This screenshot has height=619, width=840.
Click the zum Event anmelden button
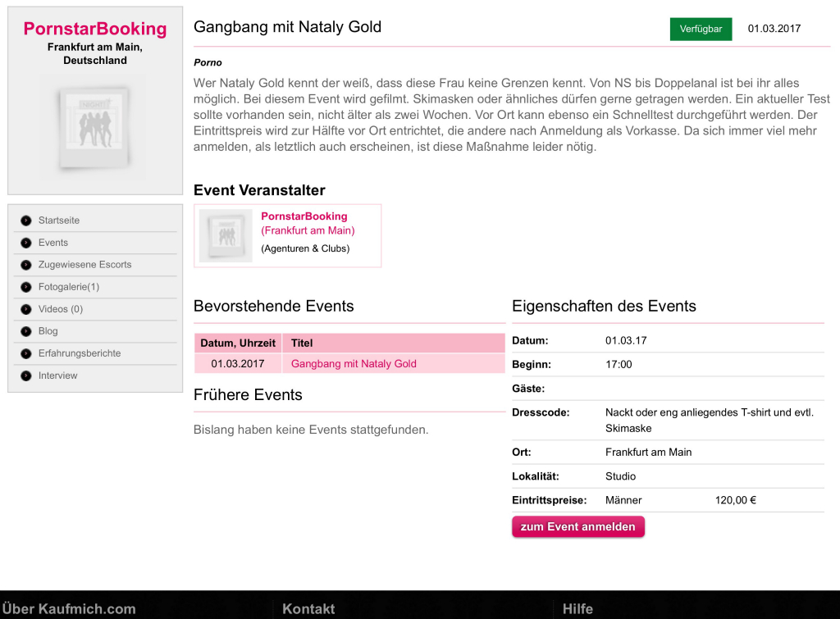[578, 526]
